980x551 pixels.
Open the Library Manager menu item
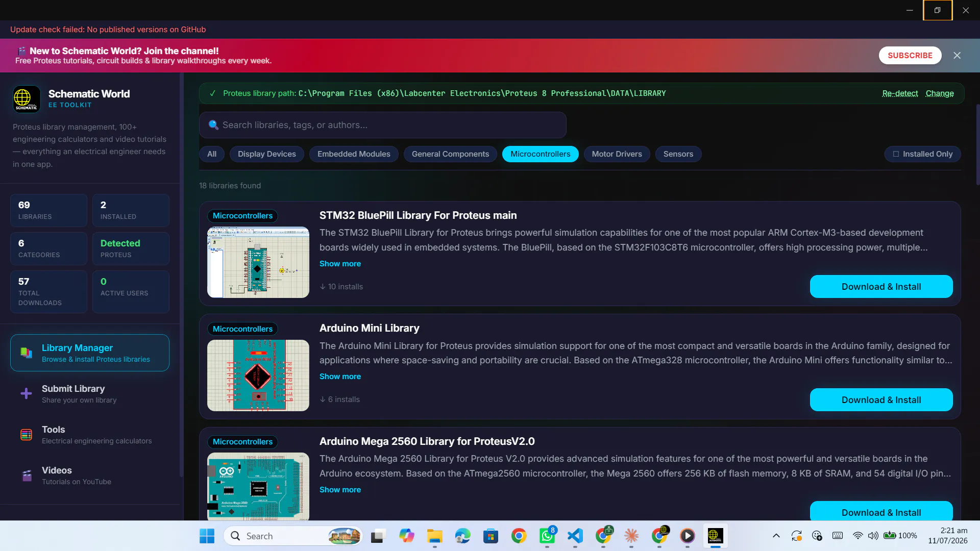[x=90, y=353]
